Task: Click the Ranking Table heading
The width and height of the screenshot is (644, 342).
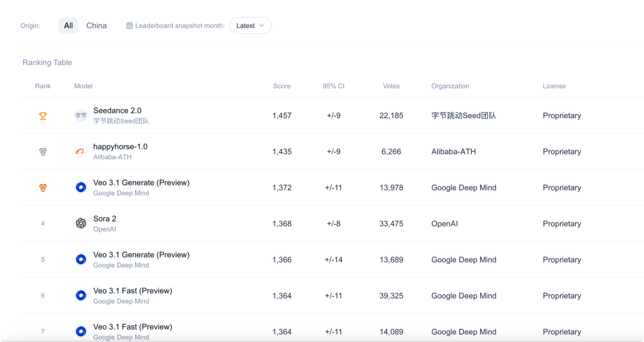Action: pos(47,63)
